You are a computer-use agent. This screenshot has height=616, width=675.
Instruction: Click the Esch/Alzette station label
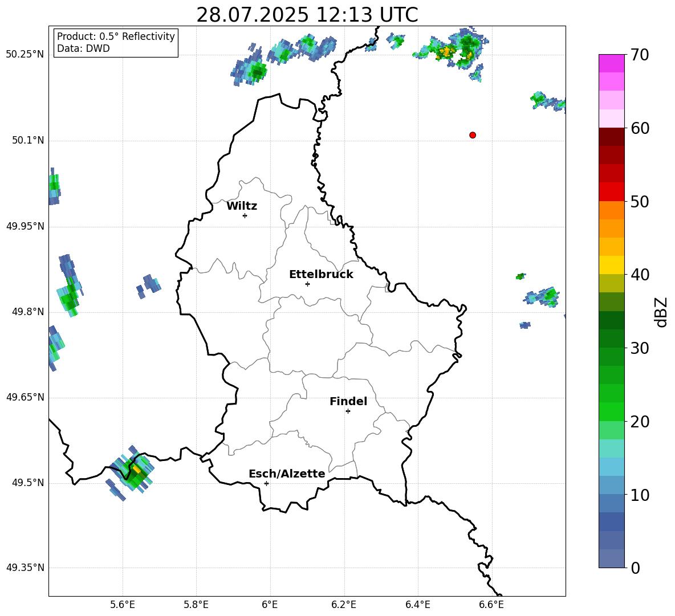287,474
